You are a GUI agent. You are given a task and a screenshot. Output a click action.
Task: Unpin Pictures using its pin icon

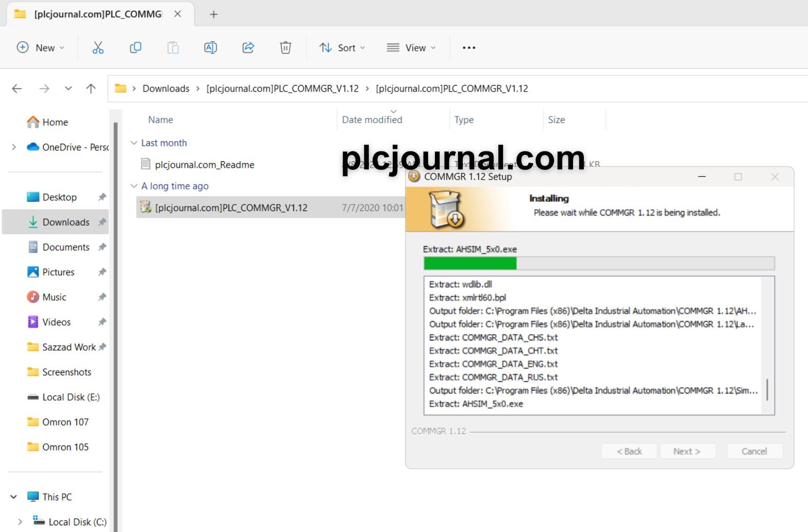pyautogui.click(x=102, y=272)
